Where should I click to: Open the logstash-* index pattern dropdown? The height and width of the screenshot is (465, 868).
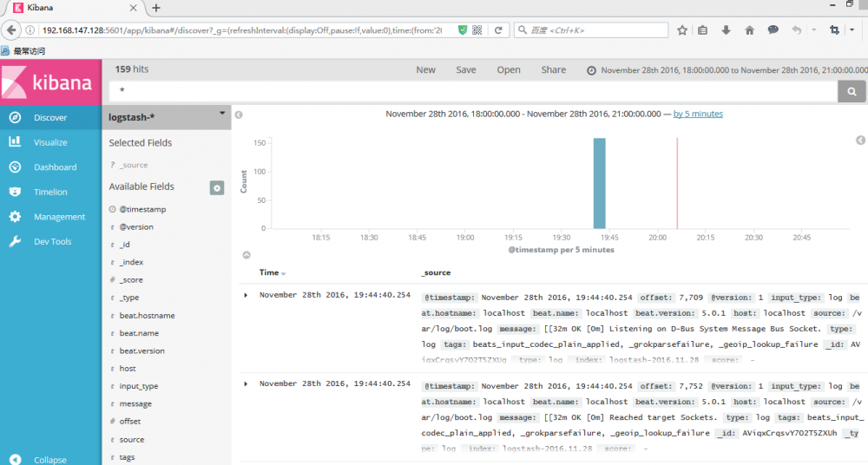(x=166, y=117)
